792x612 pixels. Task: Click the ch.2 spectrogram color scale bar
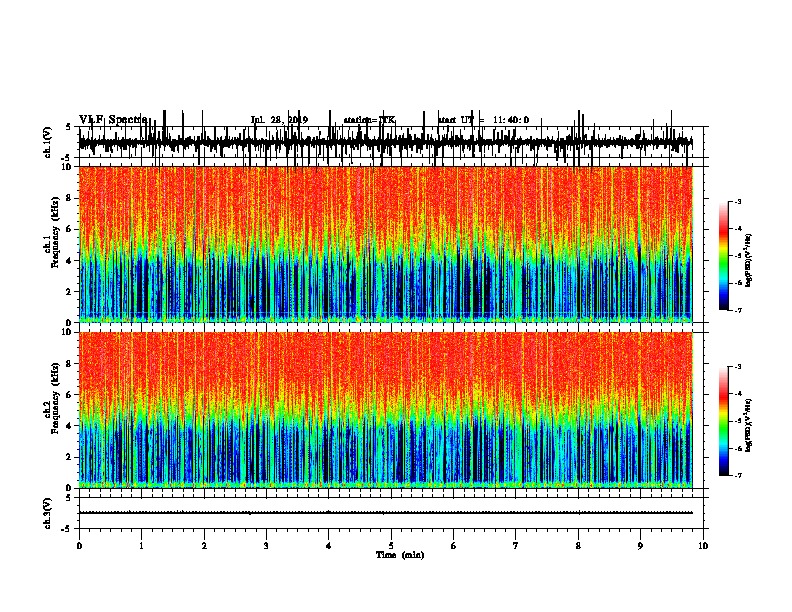[724, 421]
